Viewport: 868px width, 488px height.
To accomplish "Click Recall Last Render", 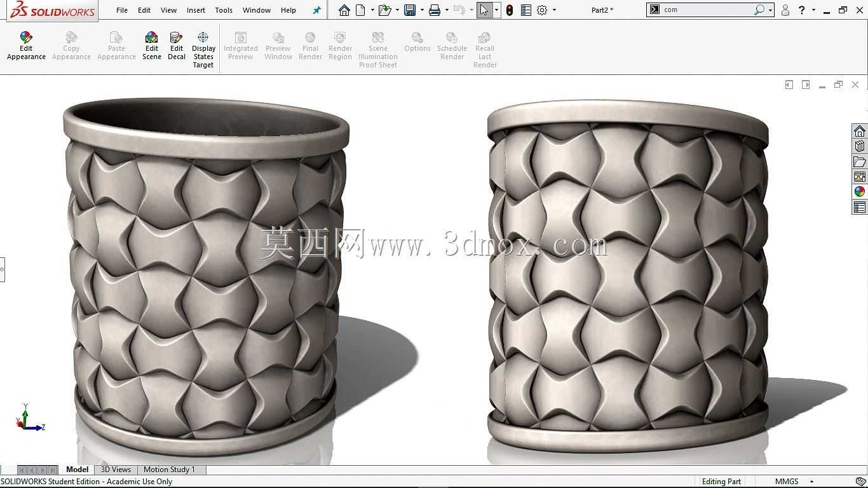I will click(x=485, y=50).
